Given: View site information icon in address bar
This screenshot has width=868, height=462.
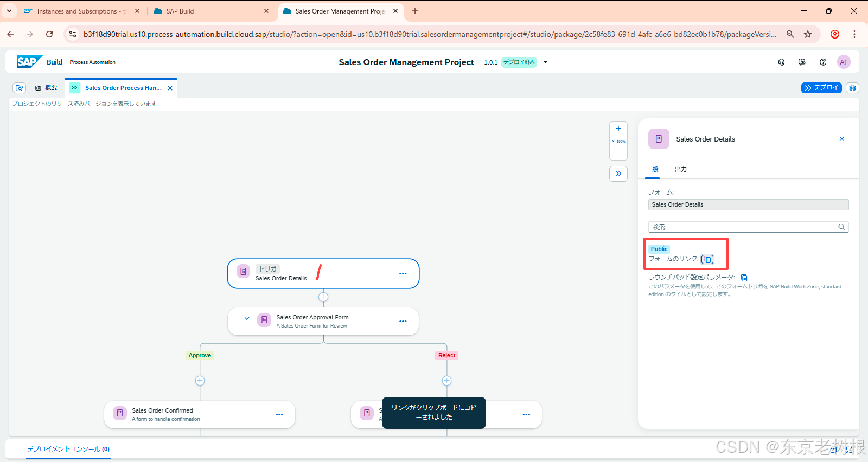Looking at the screenshot, I should click(x=72, y=34).
